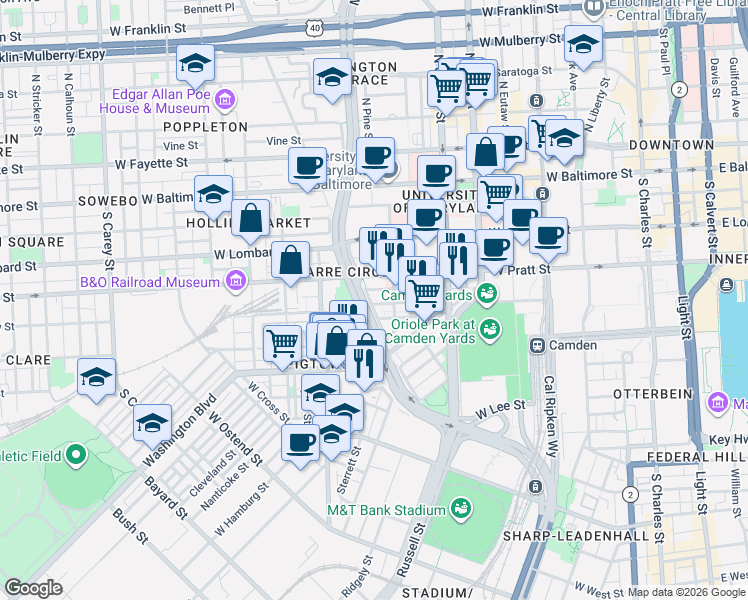Select the N Calhoun St street label
748x600 pixels.
70,104
